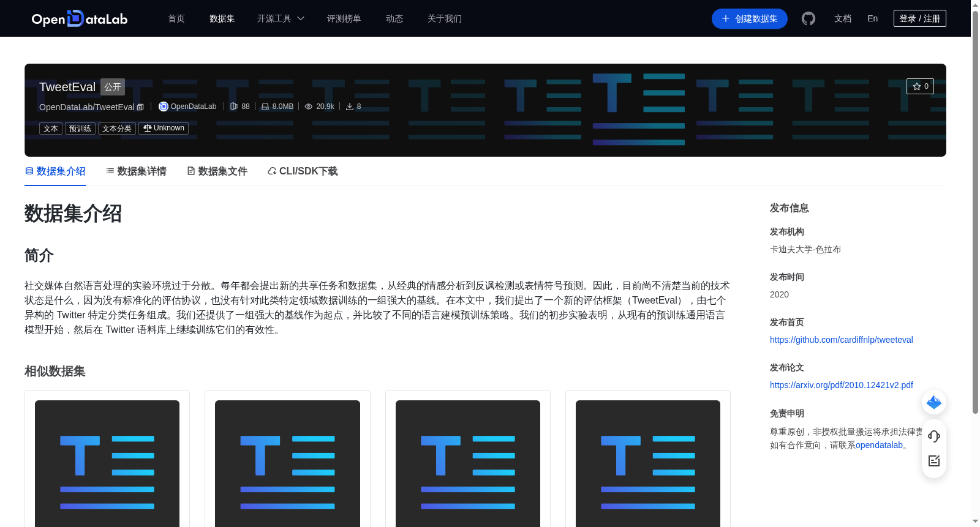Open the third similar dataset thumbnail
980x527 pixels.
click(468, 463)
